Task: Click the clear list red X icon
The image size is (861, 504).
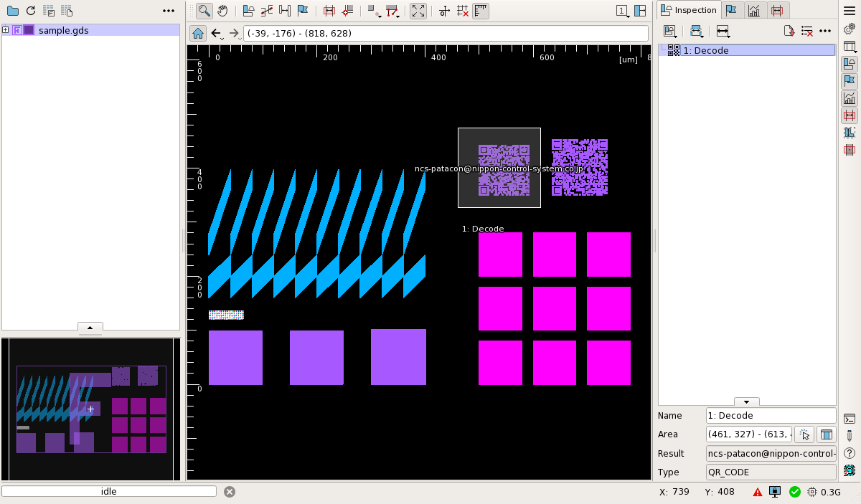Action: [806, 31]
